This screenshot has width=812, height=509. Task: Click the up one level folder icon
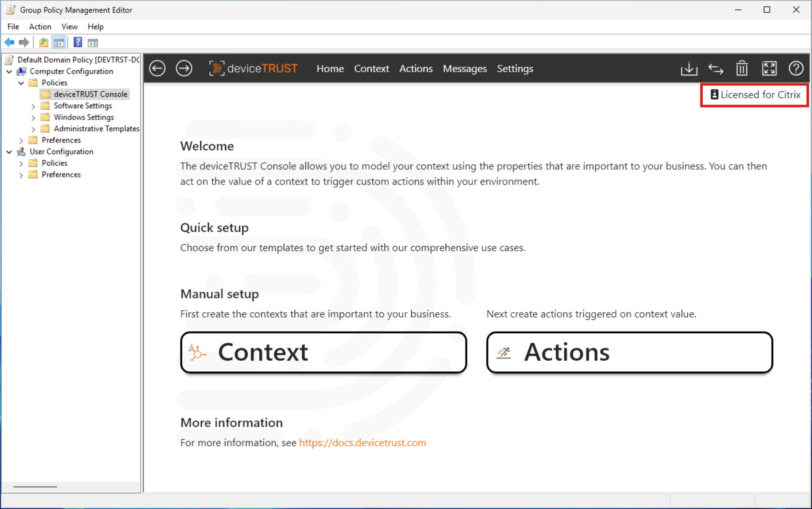(43, 42)
